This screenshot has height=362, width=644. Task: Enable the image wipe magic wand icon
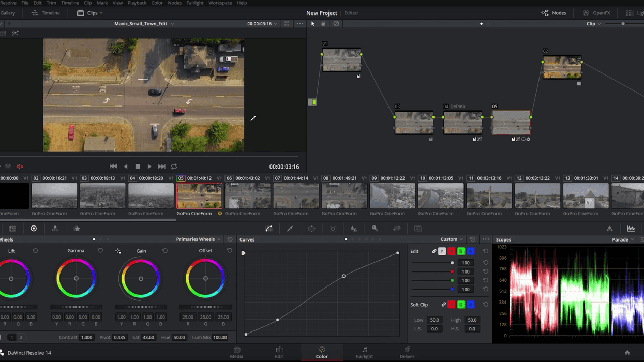tap(15, 33)
